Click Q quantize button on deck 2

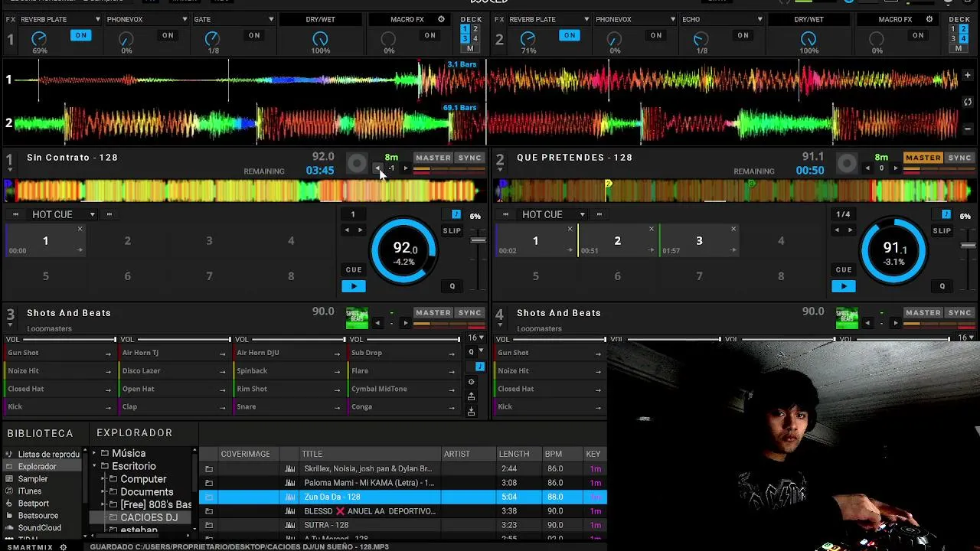pos(942,286)
